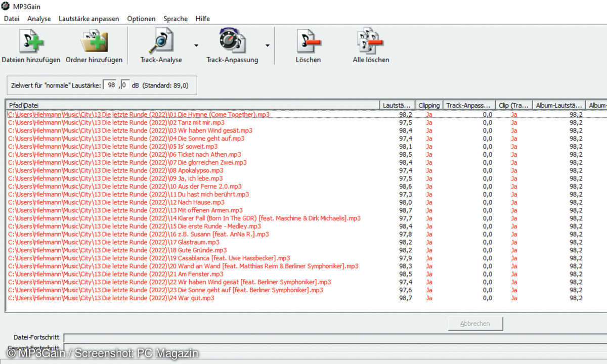Select file 04 Die Sonne geht auf.mp3
This screenshot has height=364, width=607.
point(126,139)
